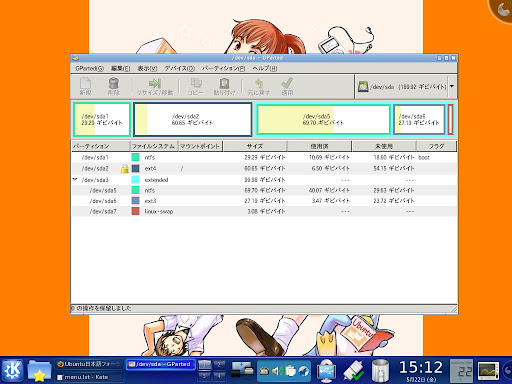Switch to the Ubuntu日本語フォーラム taskbar entry
The width and height of the screenshot is (512, 384).
[x=89, y=364]
